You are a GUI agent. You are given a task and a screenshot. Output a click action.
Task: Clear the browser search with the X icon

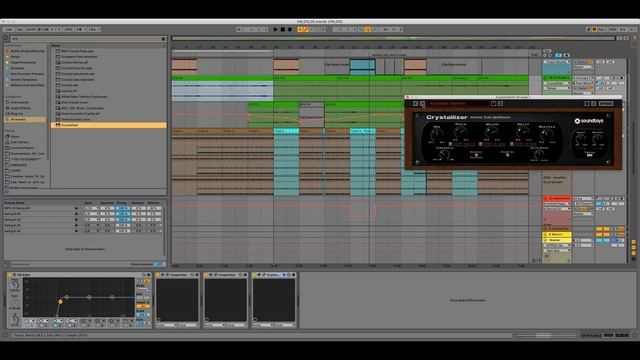[163, 39]
